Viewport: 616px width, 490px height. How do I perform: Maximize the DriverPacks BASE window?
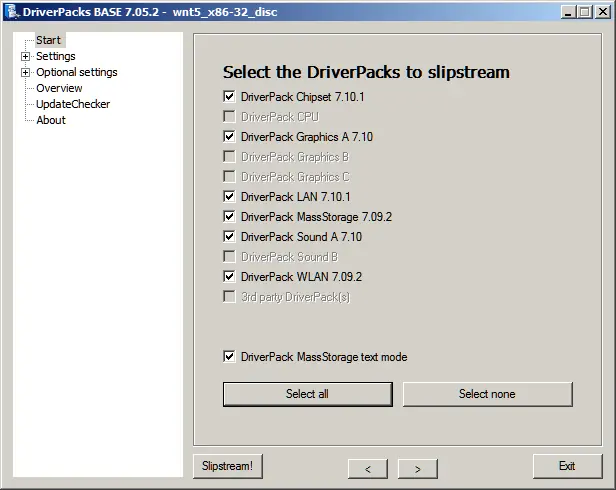tap(585, 12)
